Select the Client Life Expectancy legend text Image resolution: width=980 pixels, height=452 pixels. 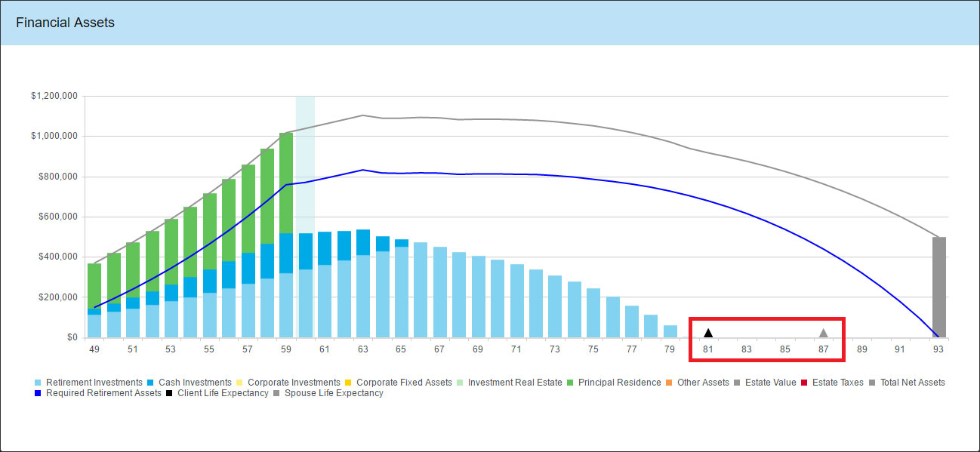click(x=223, y=393)
